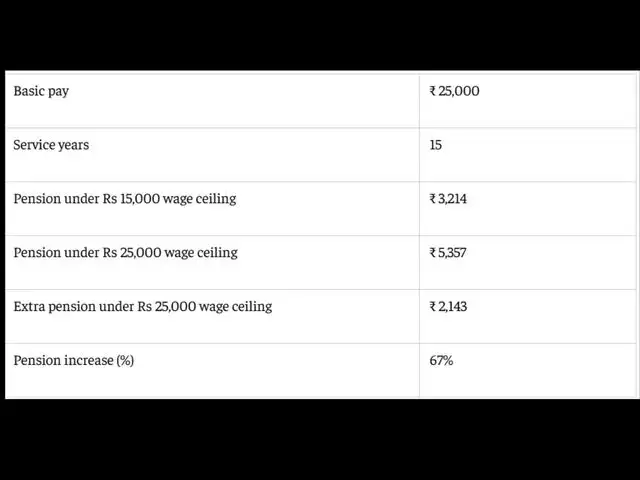Click the rupee symbol before 25,000
The width and height of the screenshot is (640, 480).
click(x=433, y=91)
